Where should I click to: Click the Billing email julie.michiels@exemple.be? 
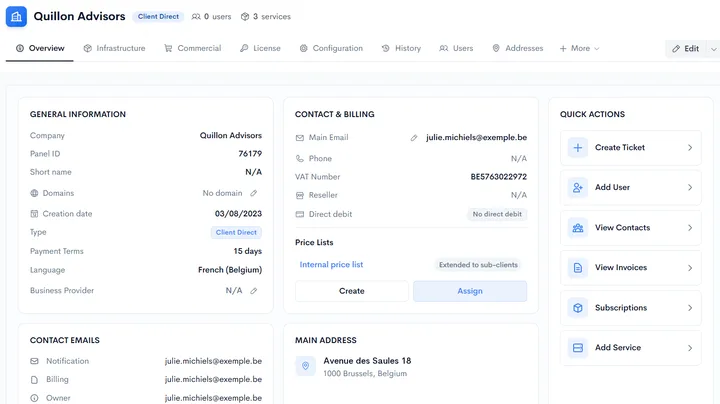click(214, 380)
